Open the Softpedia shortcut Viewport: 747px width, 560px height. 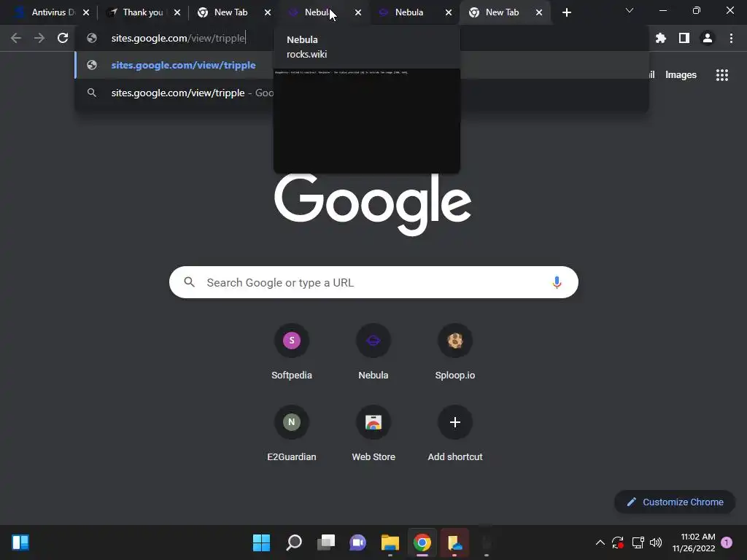(x=292, y=352)
